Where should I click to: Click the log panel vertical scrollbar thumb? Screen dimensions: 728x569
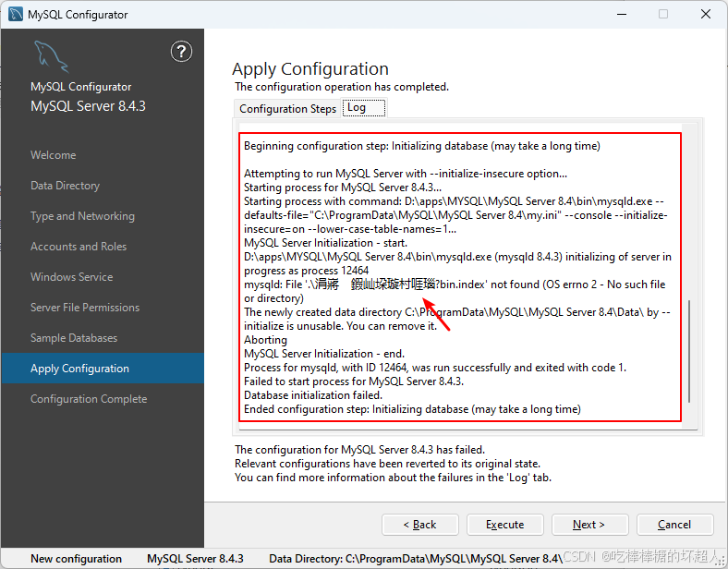[689, 351]
